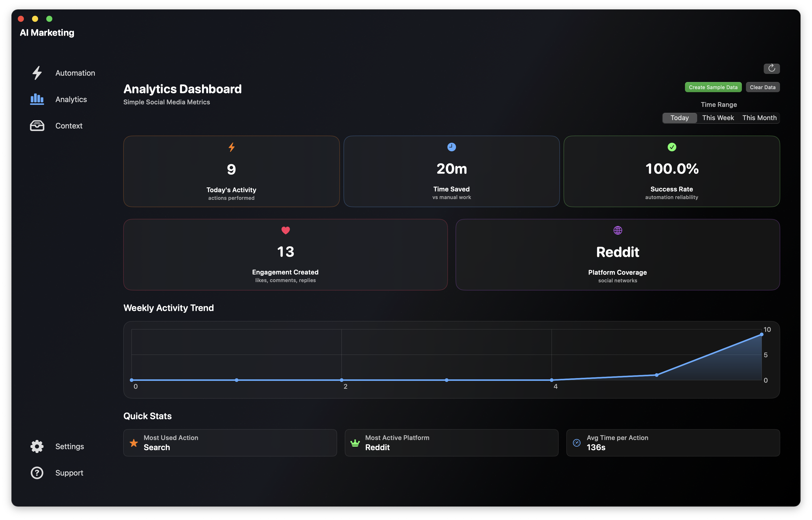Click the gauge icon beside Avg Time per Action
This screenshot has width=812, height=520.
pyautogui.click(x=576, y=443)
